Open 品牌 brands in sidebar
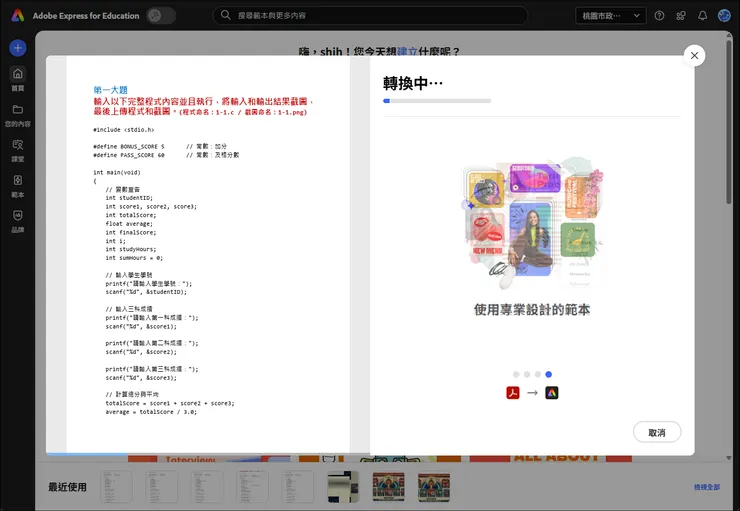 [x=18, y=221]
